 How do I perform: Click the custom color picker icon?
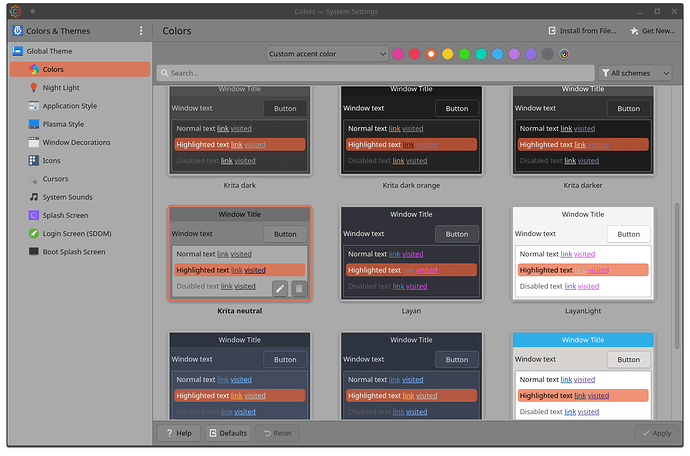(x=564, y=54)
